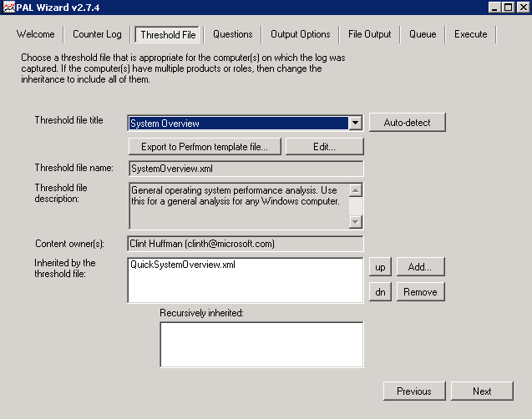Switch to the File Output tab

click(369, 34)
